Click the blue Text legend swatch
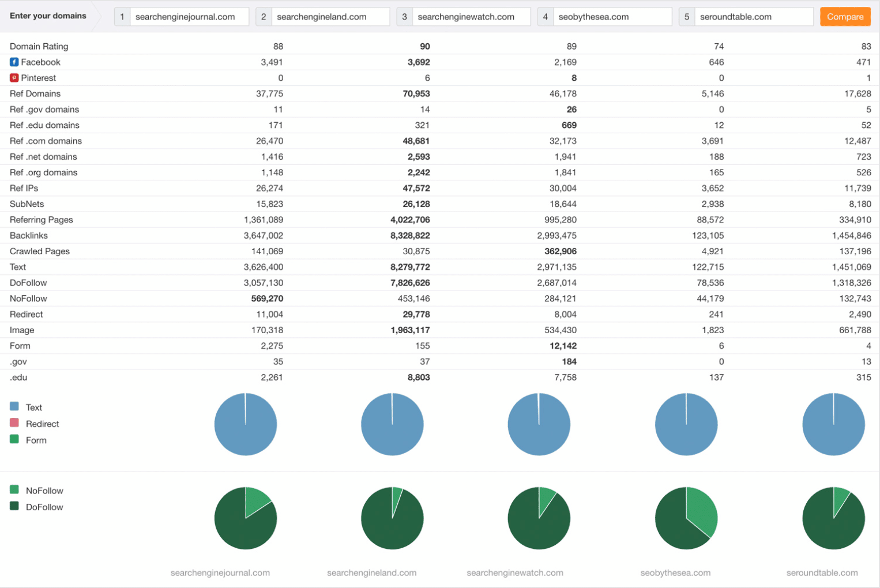The image size is (880, 588). click(x=14, y=406)
